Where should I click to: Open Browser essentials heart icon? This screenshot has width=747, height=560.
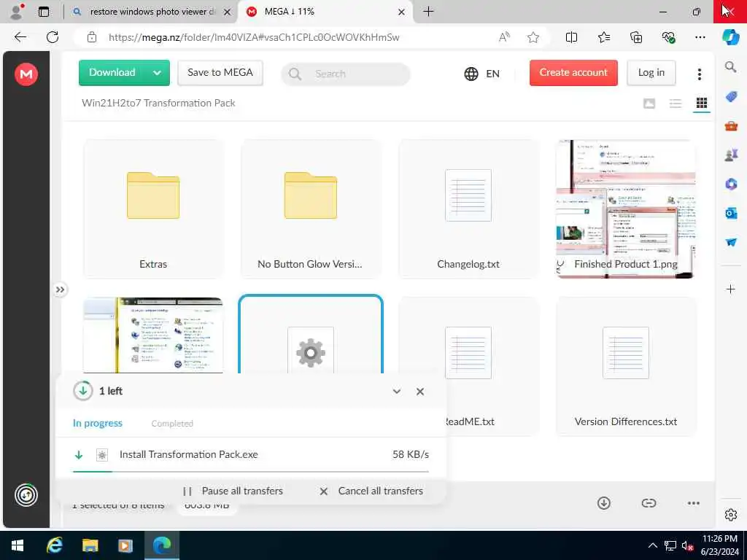click(x=668, y=37)
